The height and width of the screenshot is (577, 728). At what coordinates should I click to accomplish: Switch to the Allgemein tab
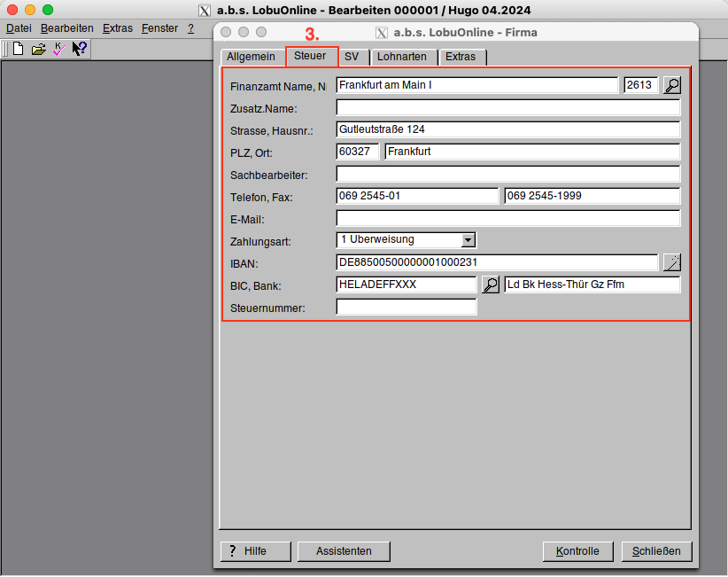coord(251,57)
